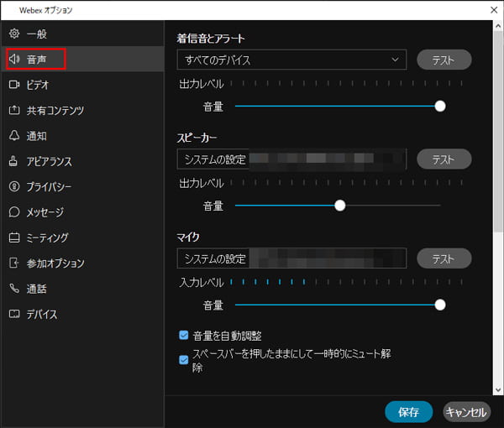Click the gear icon beside 一般

[14, 34]
